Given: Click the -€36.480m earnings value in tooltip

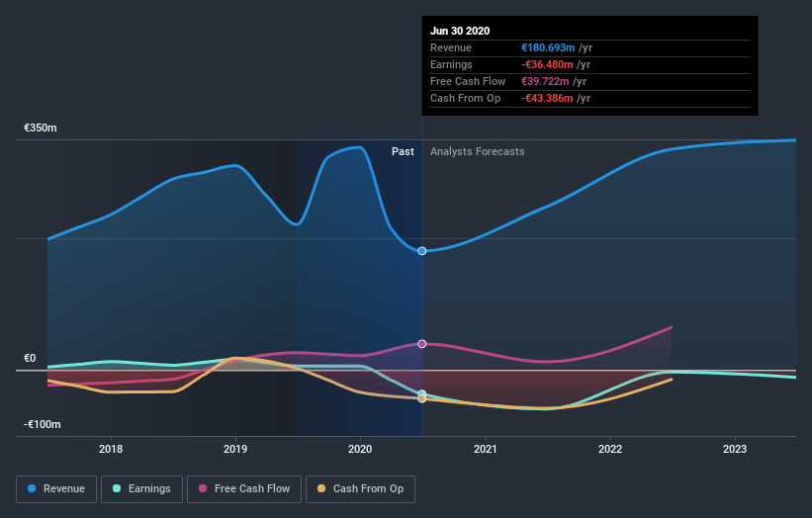Looking at the screenshot, I should 547,64.
